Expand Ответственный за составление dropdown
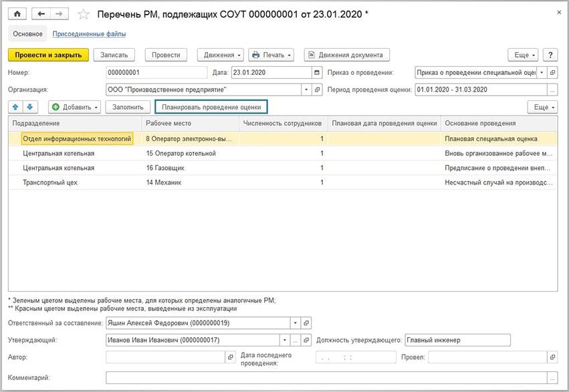This screenshot has height=392, width=569. 296,323
